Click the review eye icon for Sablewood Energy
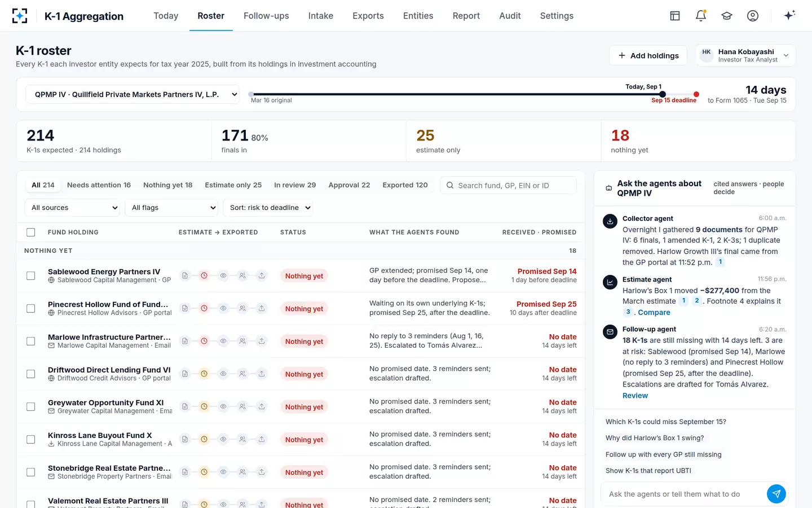This screenshot has height=508, width=812. point(223,276)
